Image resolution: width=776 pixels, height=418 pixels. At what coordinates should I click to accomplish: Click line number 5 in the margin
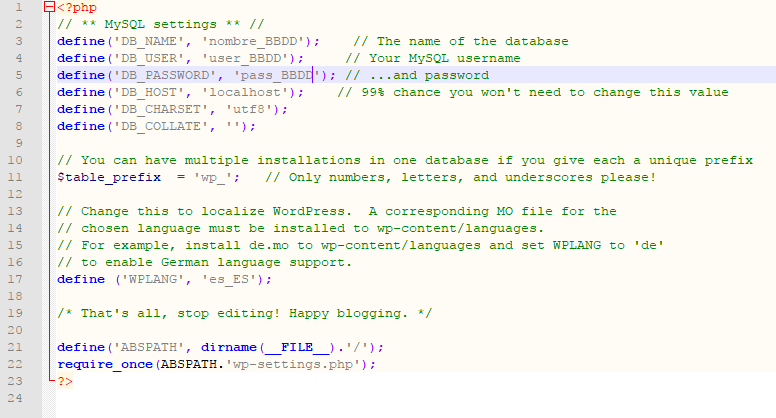19,75
